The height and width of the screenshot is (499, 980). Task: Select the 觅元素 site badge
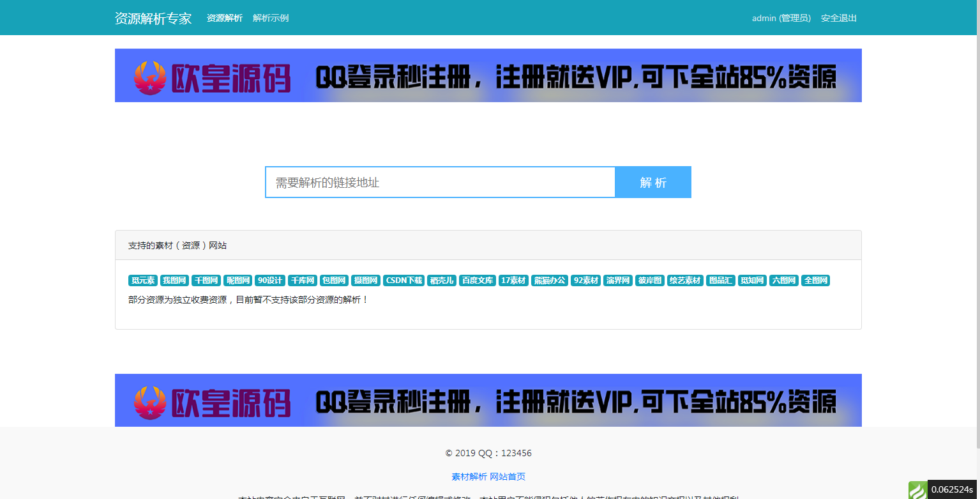click(x=142, y=280)
